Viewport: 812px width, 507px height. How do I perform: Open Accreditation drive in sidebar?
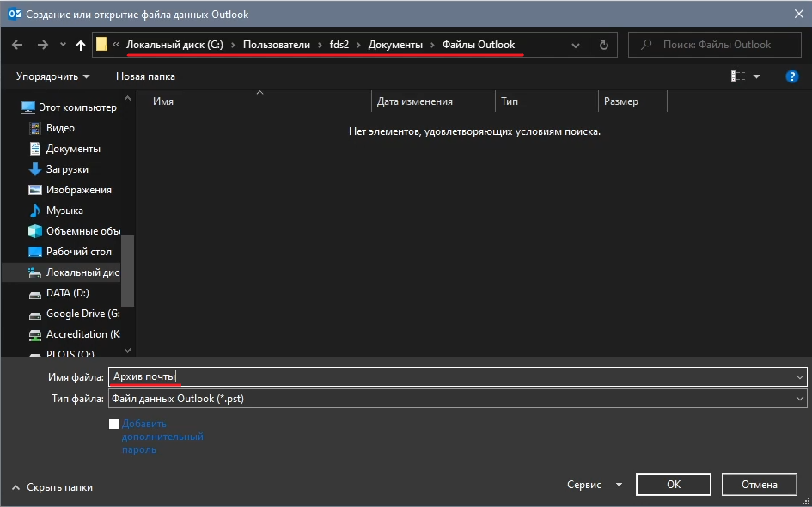(82, 334)
